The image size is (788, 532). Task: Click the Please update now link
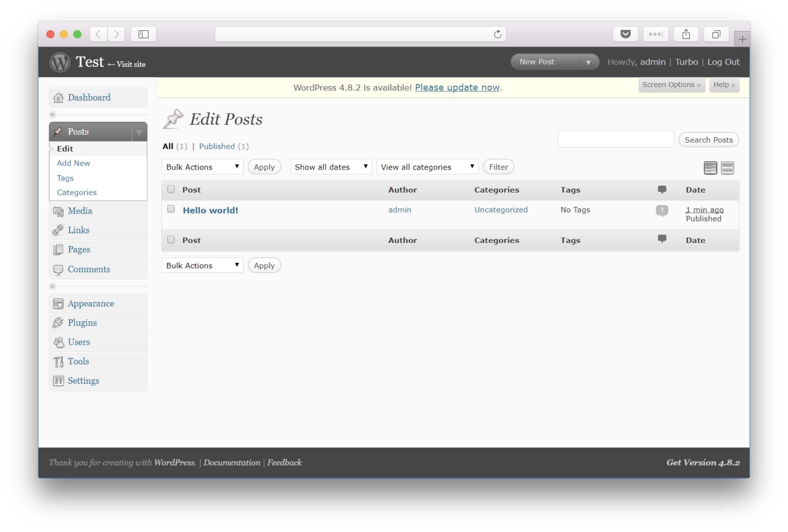[x=457, y=87]
